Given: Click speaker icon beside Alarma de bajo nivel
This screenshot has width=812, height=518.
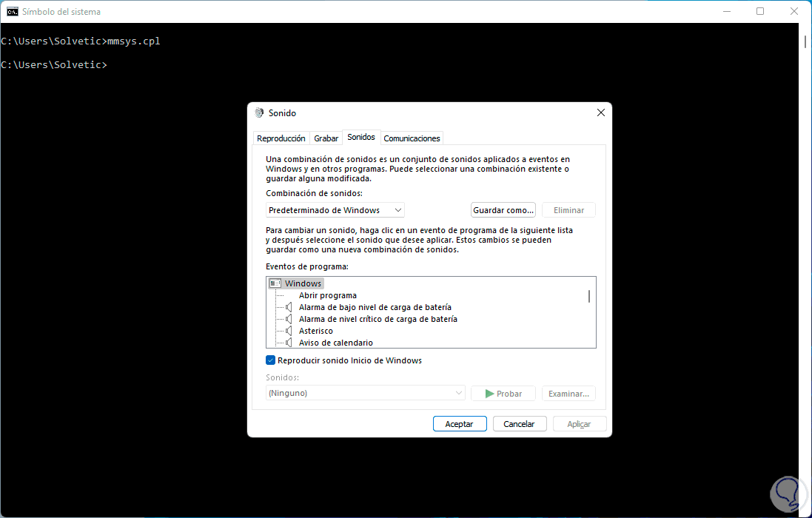Looking at the screenshot, I should 289,307.
